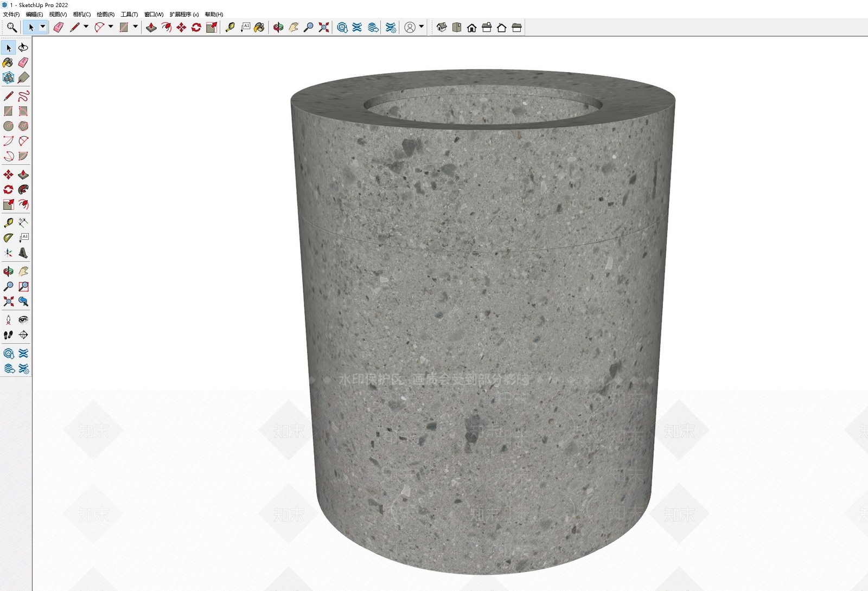Open 3D Warehouse from top toolbar
The height and width of the screenshot is (591, 868).
[x=342, y=27]
